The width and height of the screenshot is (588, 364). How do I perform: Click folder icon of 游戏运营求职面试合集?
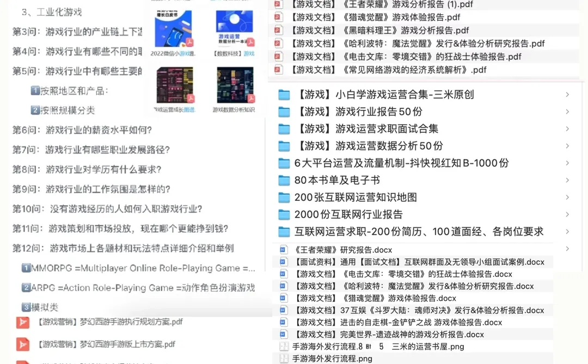(x=284, y=129)
